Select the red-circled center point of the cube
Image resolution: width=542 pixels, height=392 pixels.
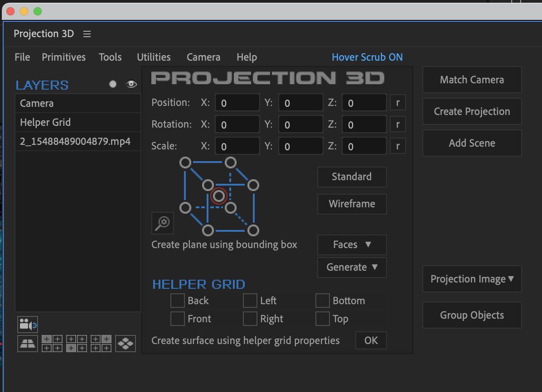(219, 196)
